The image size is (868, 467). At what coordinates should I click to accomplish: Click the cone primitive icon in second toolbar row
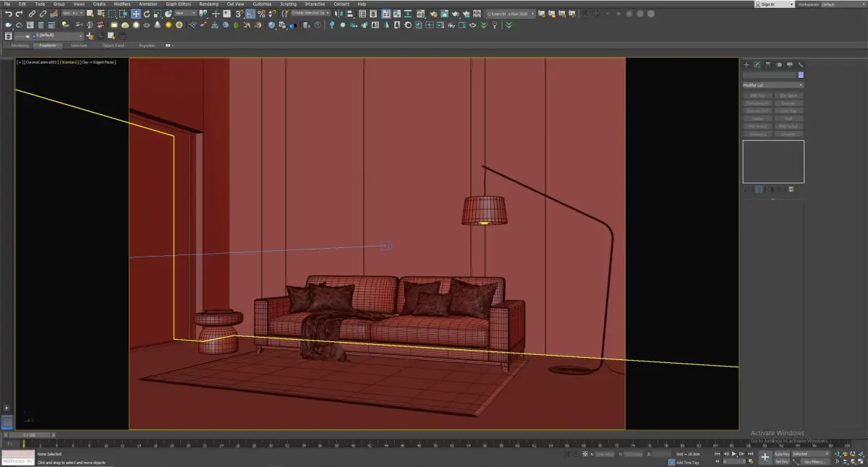coord(157,25)
